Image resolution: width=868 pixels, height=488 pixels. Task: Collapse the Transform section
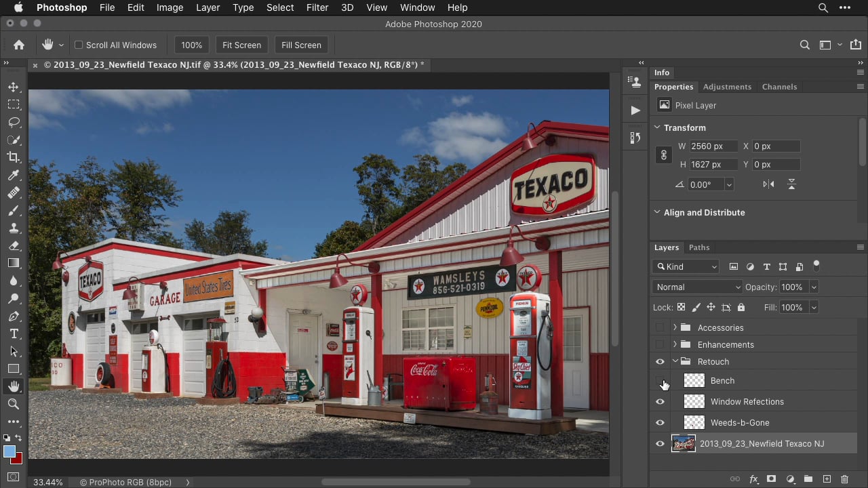click(657, 127)
